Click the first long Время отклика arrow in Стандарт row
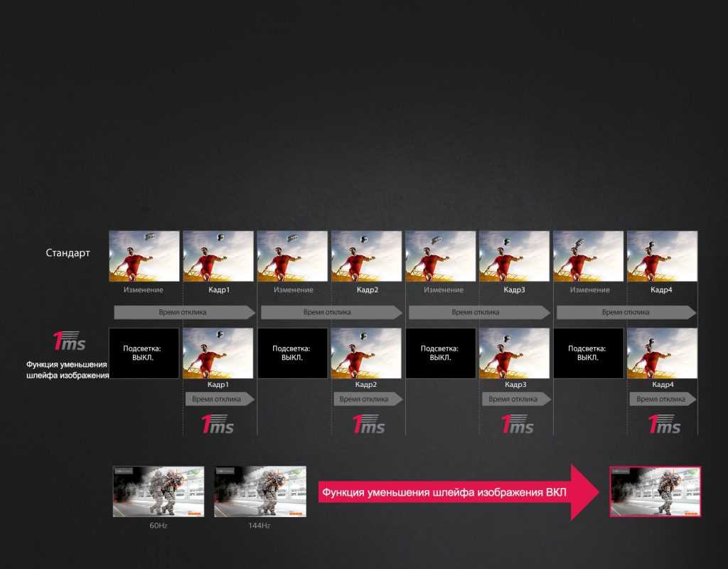The height and width of the screenshot is (569, 728). click(x=184, y=312)
